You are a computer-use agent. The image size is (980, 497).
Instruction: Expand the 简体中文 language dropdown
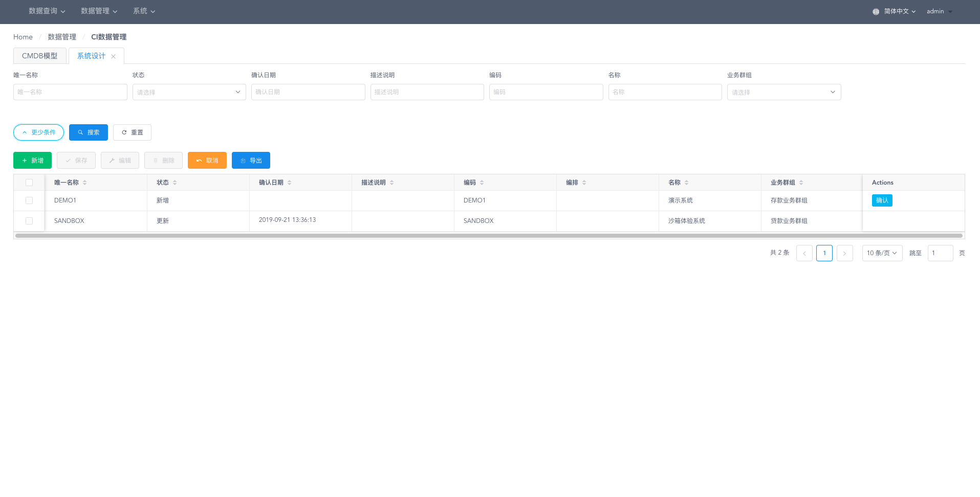click(x=900, y=11)
